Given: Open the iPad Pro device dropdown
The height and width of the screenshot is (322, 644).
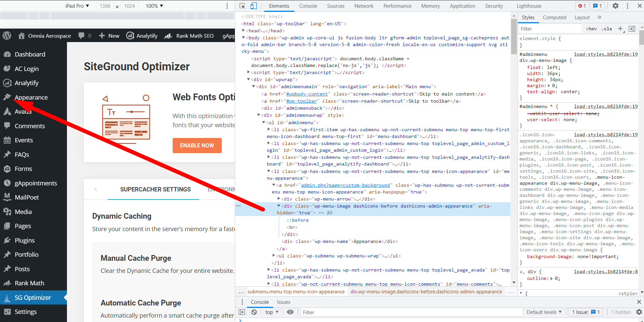Looking at the screenshot, I should click(77, 6).
